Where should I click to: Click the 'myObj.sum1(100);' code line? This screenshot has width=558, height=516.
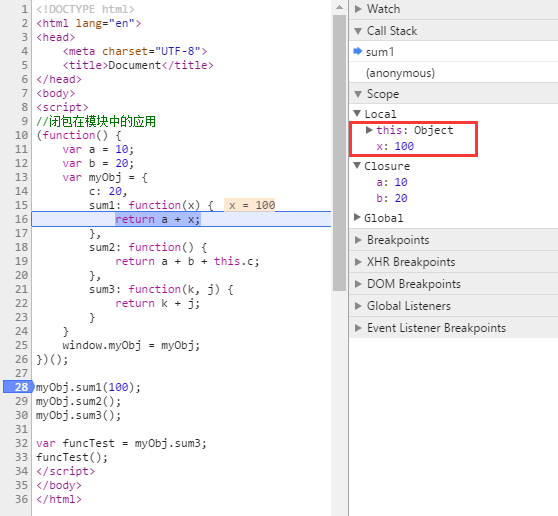(88, 387)
